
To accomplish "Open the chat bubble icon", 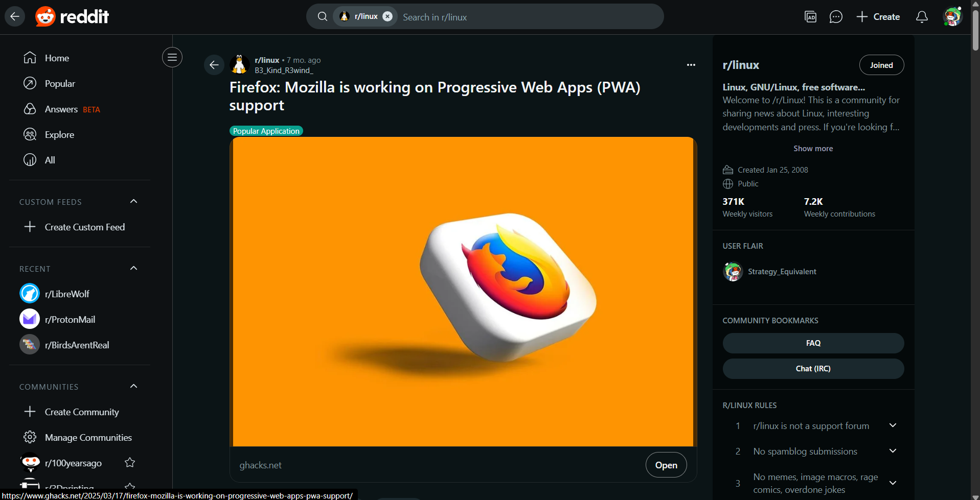I will (x=836, y=17).
